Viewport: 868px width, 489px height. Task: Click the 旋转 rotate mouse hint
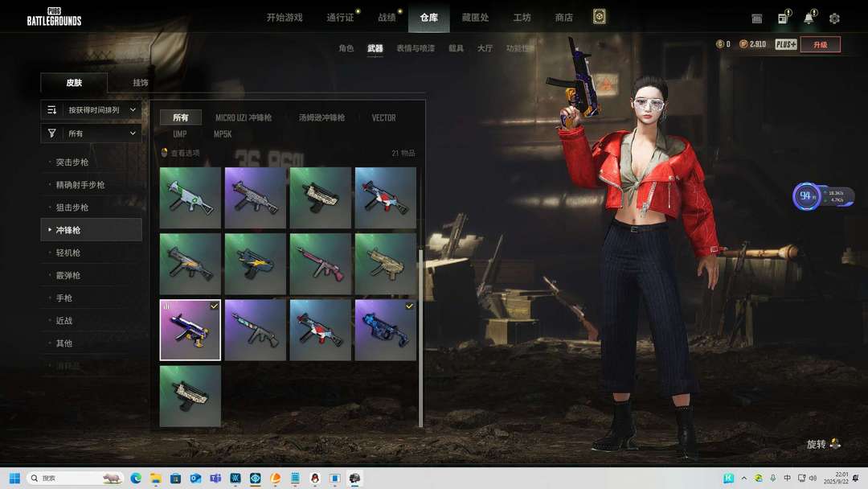pyautogui.click(x=824, y=444)
